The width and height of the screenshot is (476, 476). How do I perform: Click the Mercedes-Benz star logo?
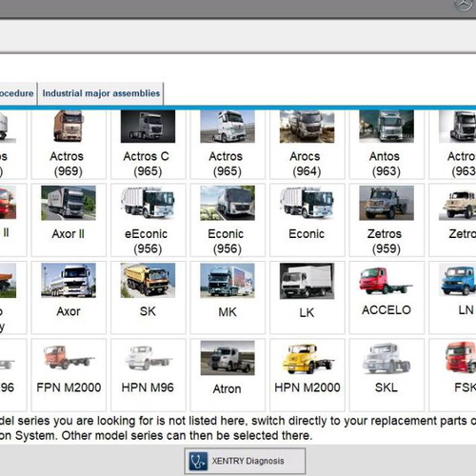point(463,5)
